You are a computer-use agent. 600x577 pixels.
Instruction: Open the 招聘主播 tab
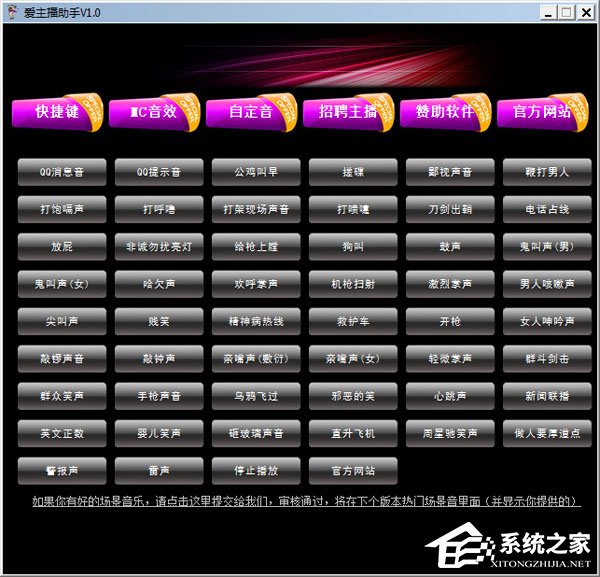[347, 112]
